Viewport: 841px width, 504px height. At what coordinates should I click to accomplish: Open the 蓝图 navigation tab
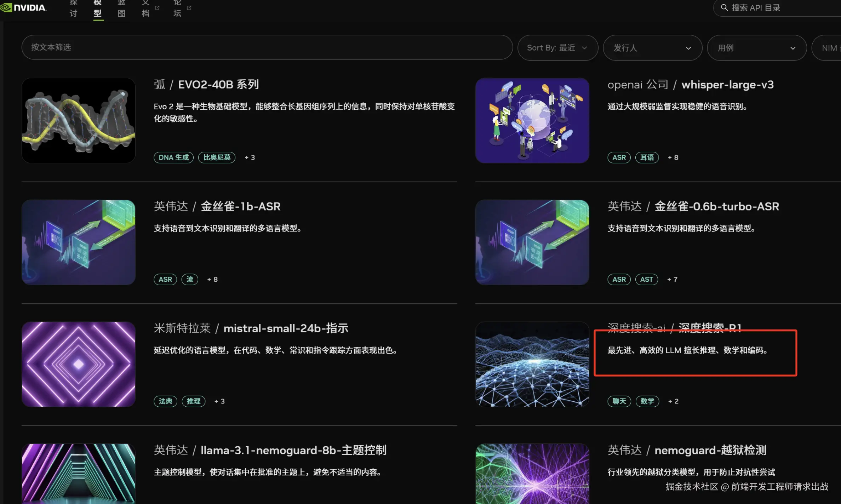[x=121, y=9]
